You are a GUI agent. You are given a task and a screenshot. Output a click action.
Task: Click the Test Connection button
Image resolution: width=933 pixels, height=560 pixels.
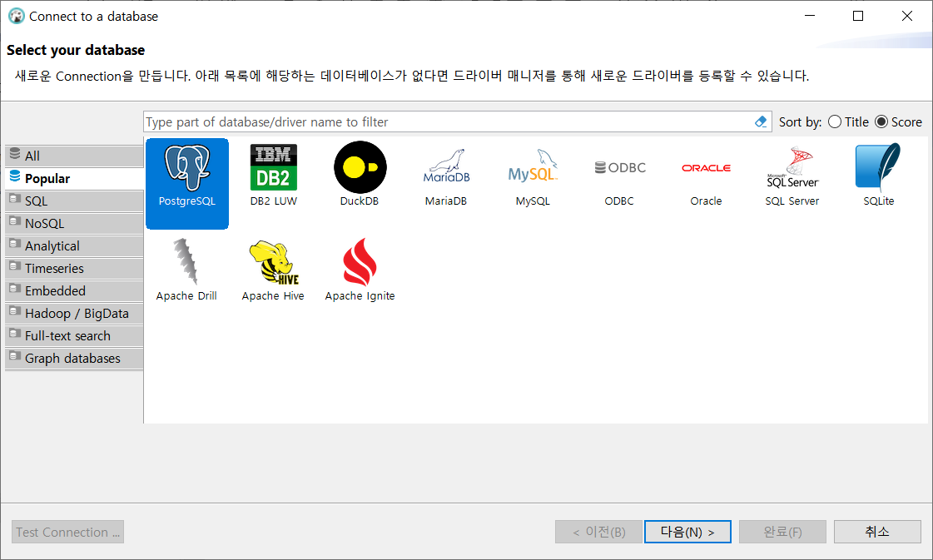coord(68,532)
